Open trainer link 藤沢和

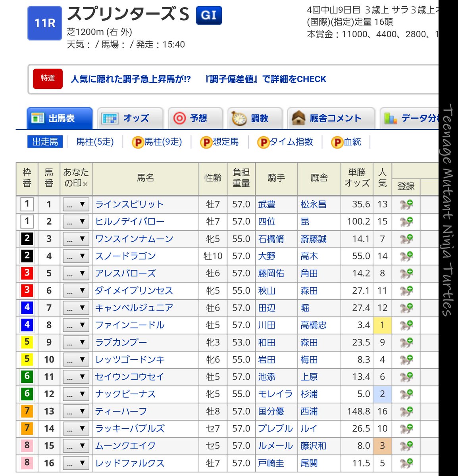(x=314, y=446)
